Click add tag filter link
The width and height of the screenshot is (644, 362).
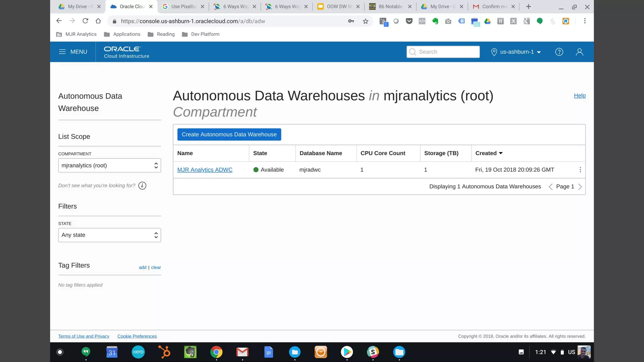point(142,267)
